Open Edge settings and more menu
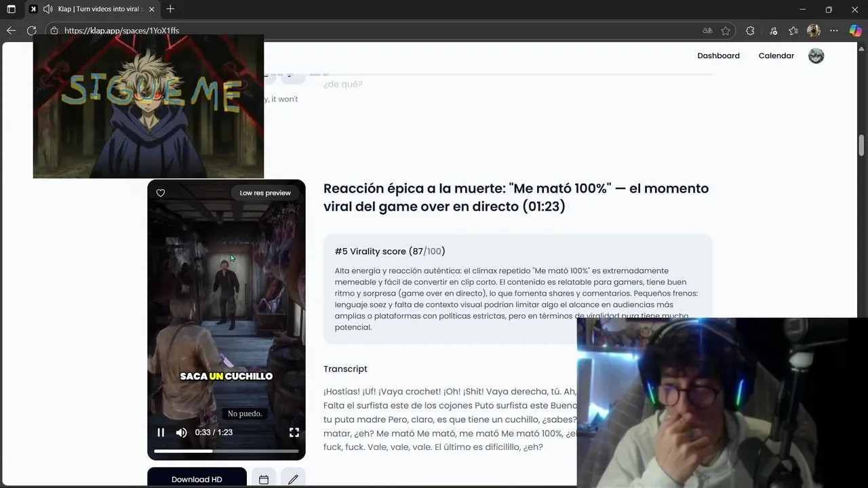This screenshot has height=488, width=868. point(834,30)
